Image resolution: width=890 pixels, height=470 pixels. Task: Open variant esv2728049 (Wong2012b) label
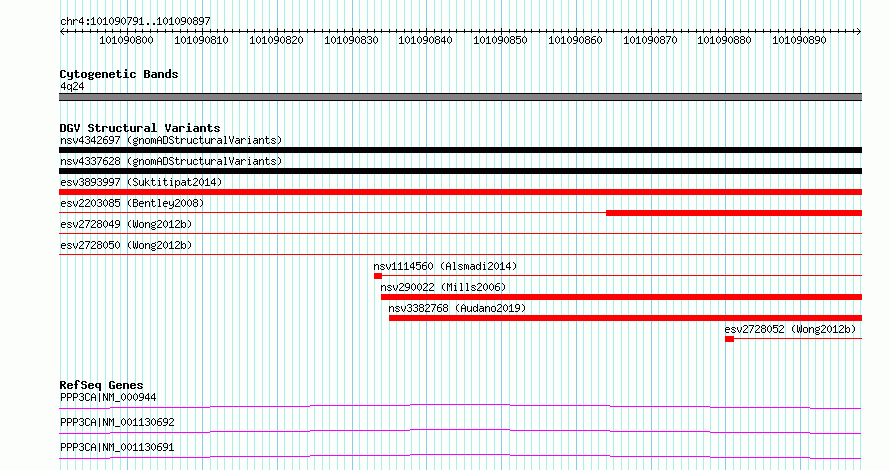click(x=126, y=224)
